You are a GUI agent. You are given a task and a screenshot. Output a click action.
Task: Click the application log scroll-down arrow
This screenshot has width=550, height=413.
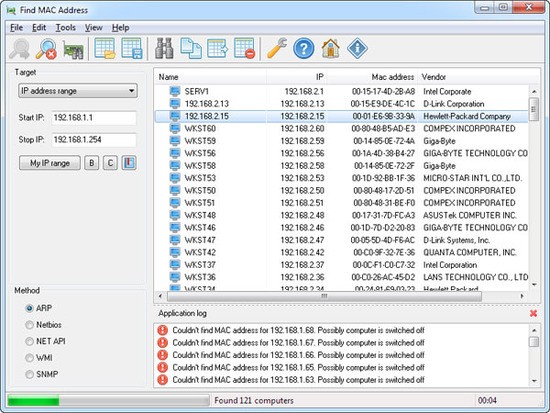coord(534,381)
